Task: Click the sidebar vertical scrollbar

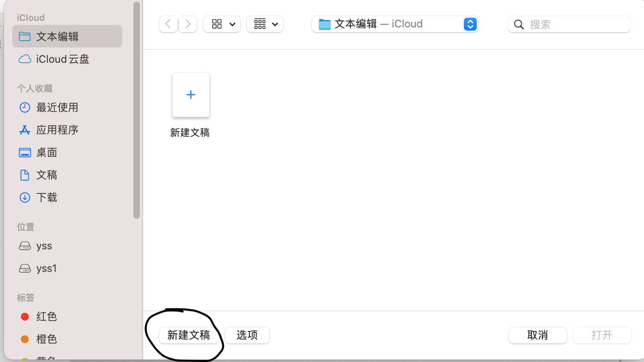Action: pos(137,110)
